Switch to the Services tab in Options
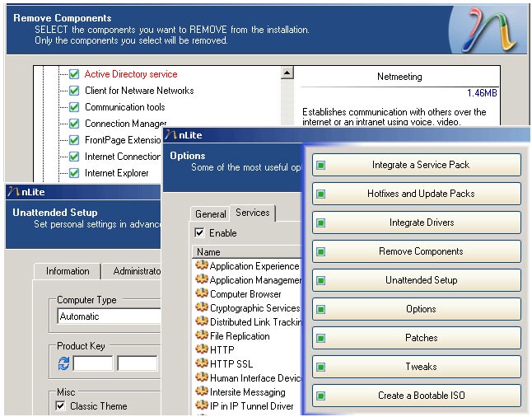 pos(253,213)
